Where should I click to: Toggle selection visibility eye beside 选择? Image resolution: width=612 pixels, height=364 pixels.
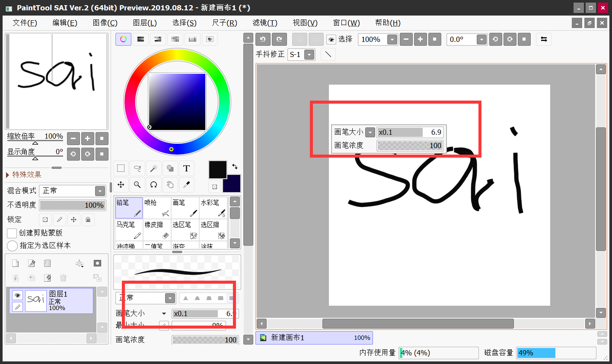click(x=331, y=40)
